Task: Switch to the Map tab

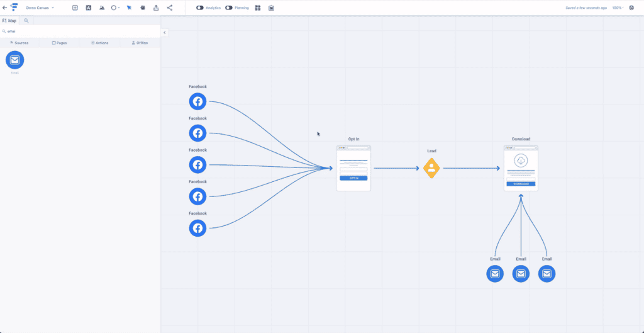Action: (9, 21)
